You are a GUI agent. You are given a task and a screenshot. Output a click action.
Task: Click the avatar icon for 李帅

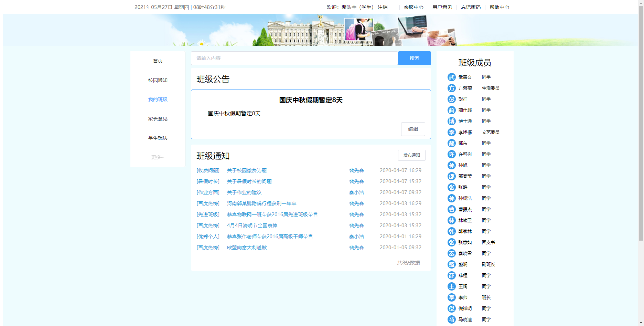coord(451,297)
